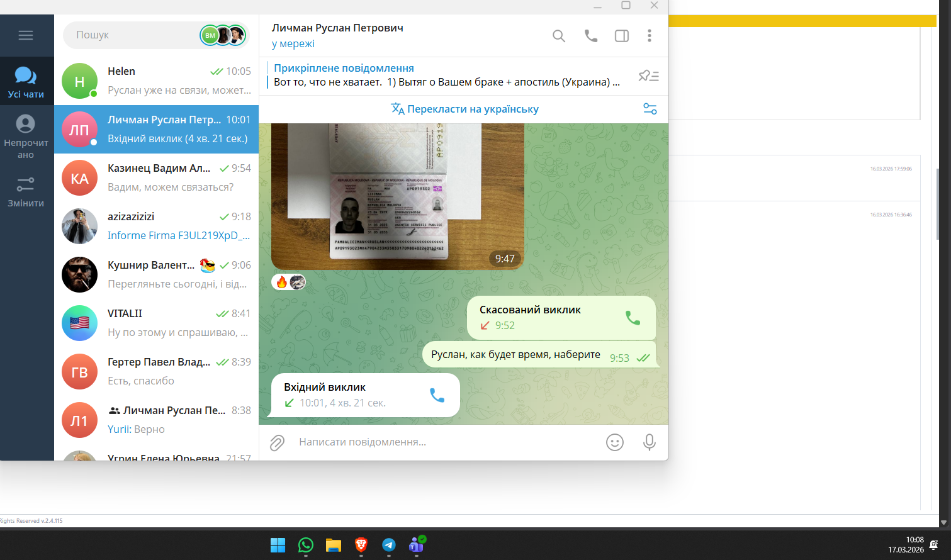Click the КА avatar of Казинец Вадим
This screenshot has height=560, width=951.
coord(79,178)
